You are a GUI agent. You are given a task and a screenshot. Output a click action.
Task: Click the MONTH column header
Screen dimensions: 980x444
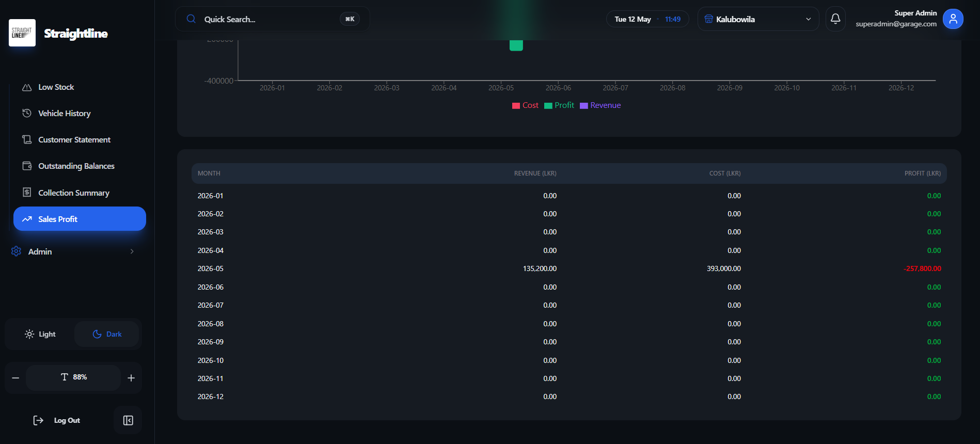(209, 173)
